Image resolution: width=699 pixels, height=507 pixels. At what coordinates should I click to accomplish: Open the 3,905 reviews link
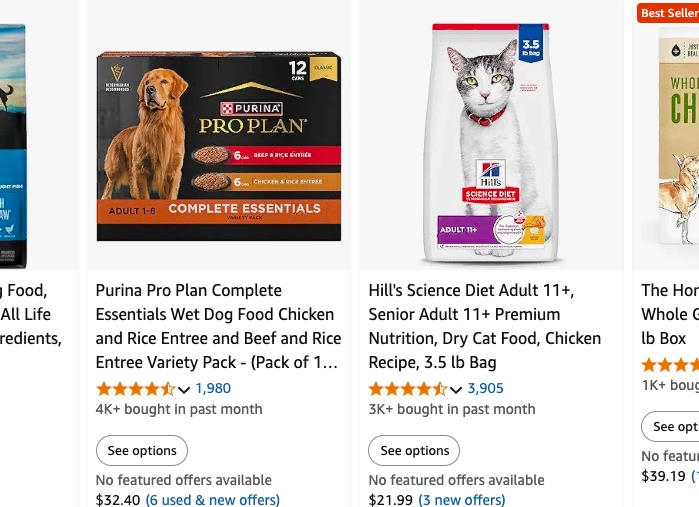(485, 388)
